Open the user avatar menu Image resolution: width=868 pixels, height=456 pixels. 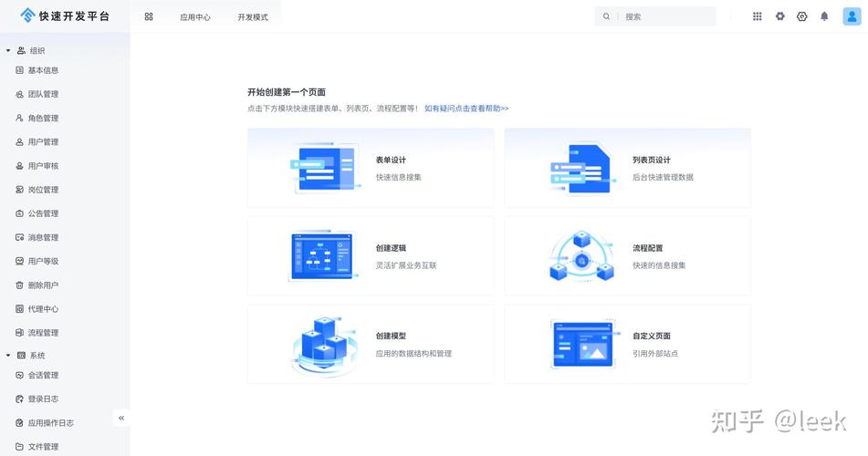852,16
